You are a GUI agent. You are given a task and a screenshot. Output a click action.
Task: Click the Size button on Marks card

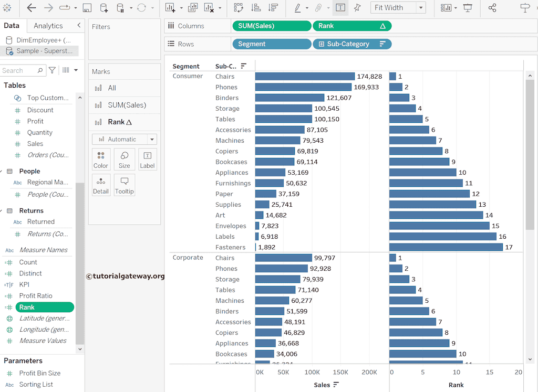(124, 160)
